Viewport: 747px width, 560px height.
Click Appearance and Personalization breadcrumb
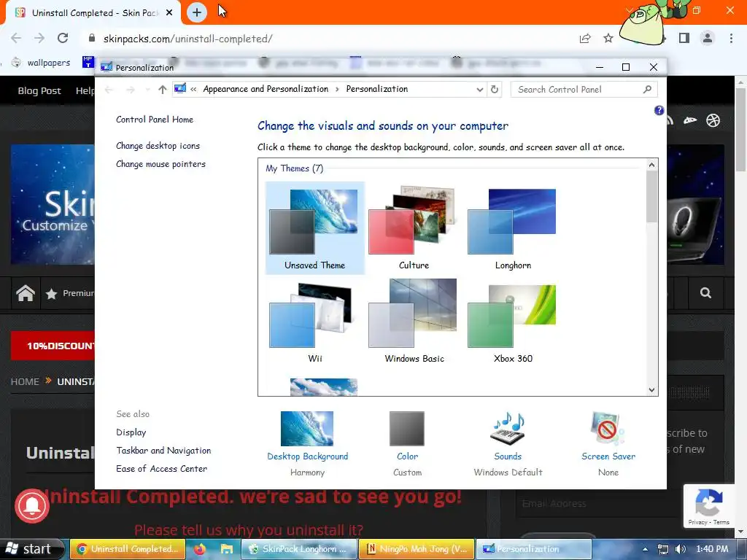(x=266, y=89)
